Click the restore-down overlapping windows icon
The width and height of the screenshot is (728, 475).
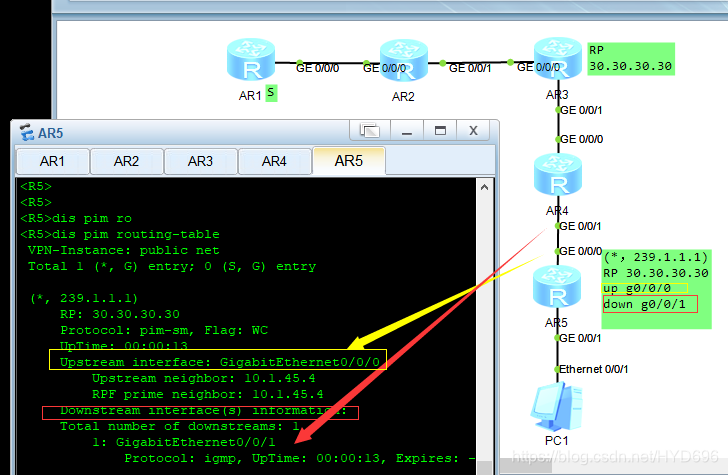coord(370,130)
